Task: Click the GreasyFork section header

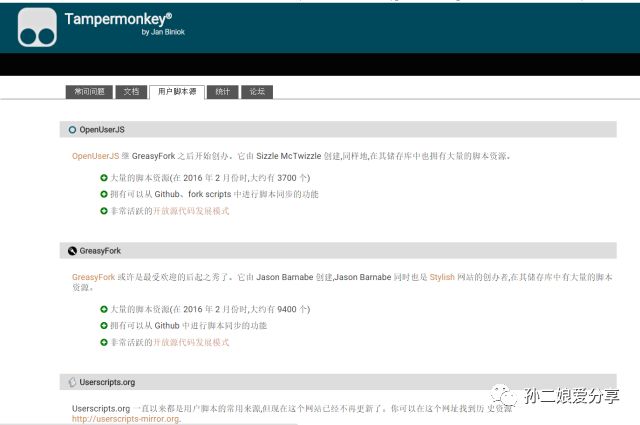Action: tap(338, 251)
